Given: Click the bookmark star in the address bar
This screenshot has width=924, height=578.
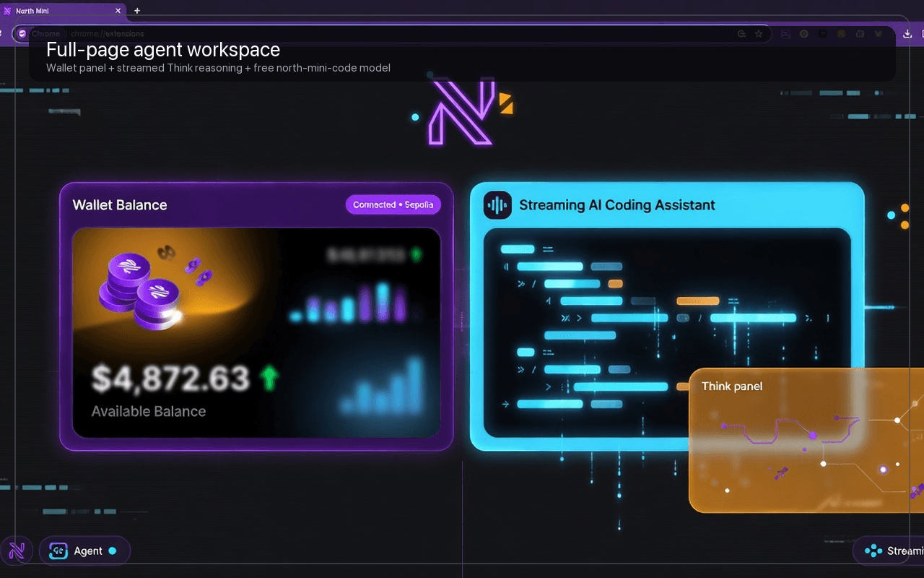Looking at the screenshot, I should pos(759,33).
